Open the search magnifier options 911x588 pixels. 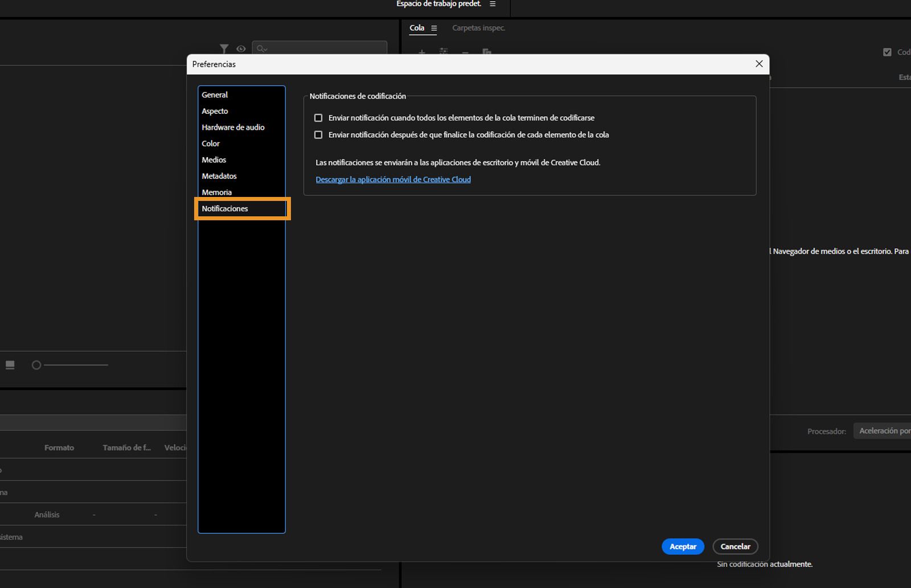click(x=261, y=49)
